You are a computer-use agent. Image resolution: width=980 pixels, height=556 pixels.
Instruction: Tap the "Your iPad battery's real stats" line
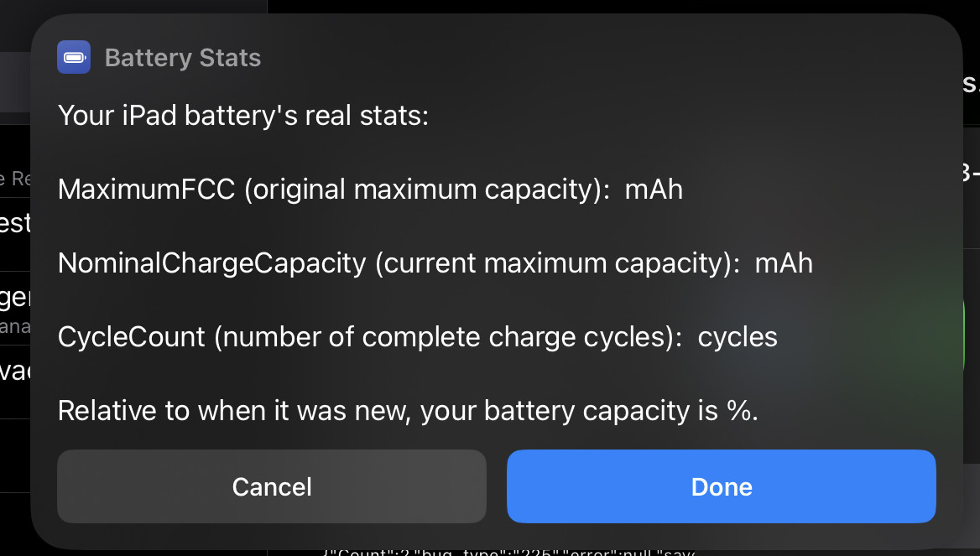pyautogui.click(x=243, y=116)
